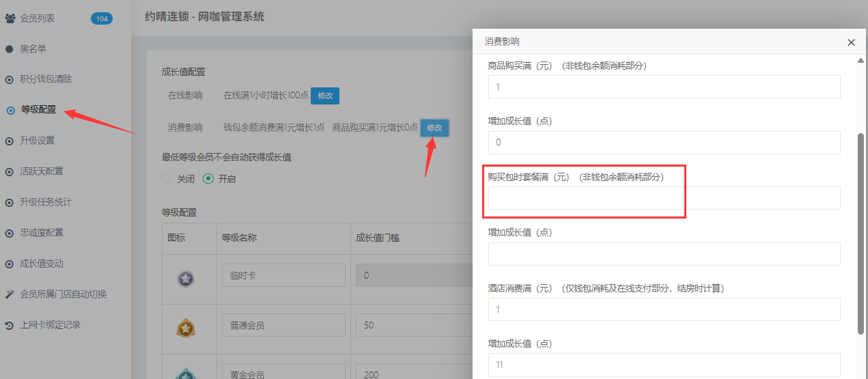Open 升级任务统计 menu item
The height and width of the screenshot is (379, 868).
[x=46, y=202]
